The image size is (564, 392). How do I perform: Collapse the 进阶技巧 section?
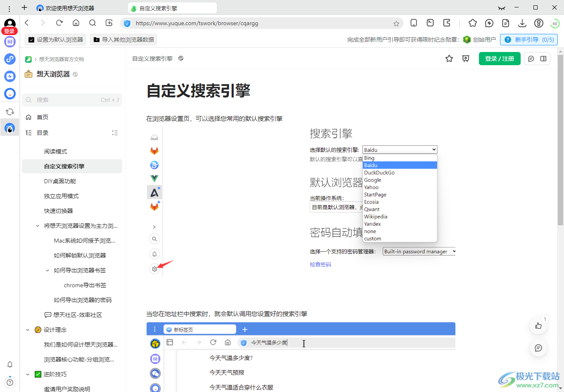pos(28,374)
